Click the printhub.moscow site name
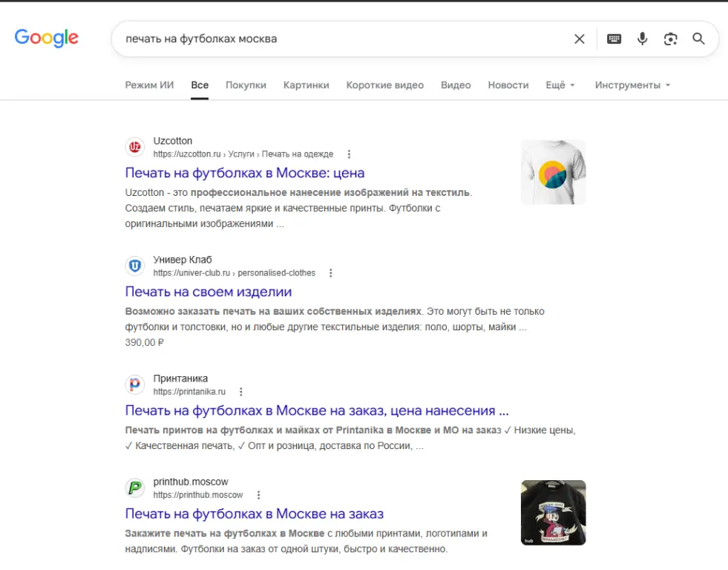 point(191,482)
